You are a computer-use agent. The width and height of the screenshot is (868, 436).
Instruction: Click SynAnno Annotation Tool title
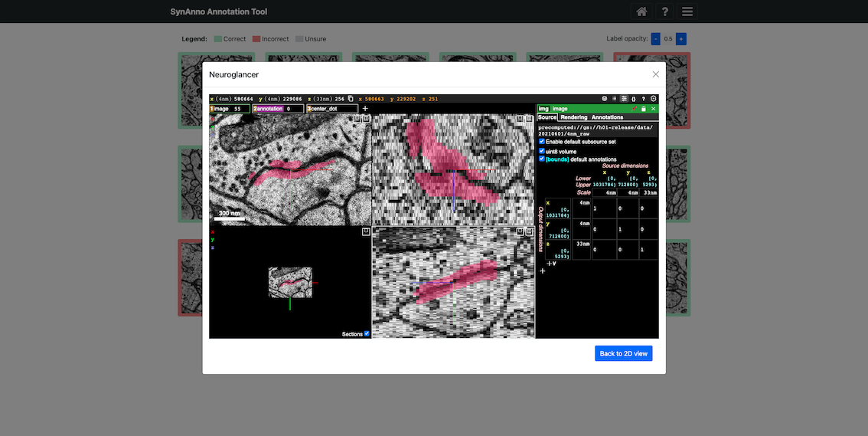(x=219, y=11)
